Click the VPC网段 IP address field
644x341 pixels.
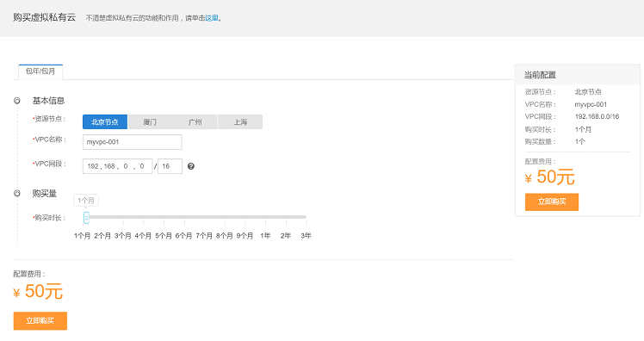(117, 166)
